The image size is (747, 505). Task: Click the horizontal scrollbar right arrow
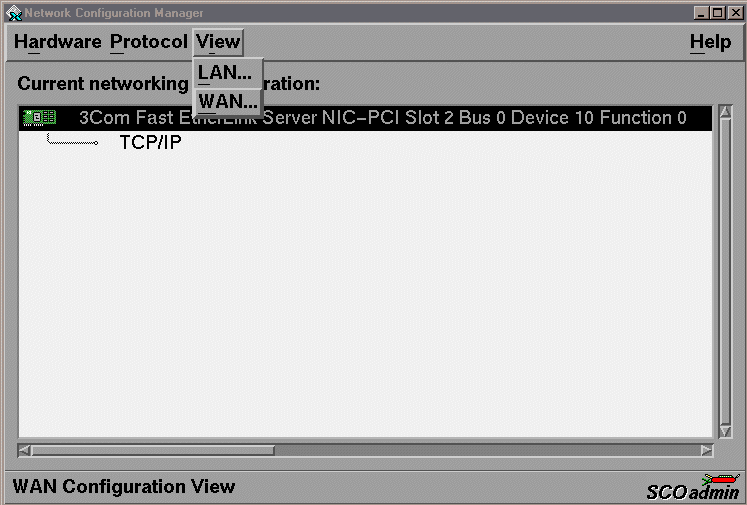click(707, 450)
